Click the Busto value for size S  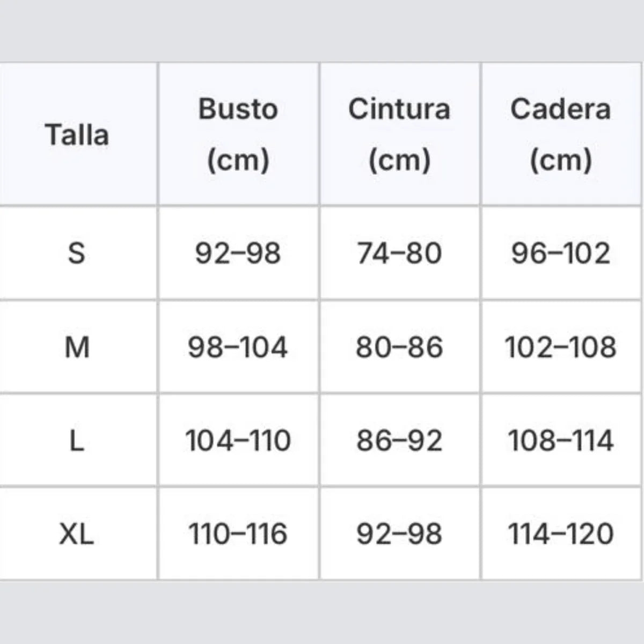[x=238, y=253]
